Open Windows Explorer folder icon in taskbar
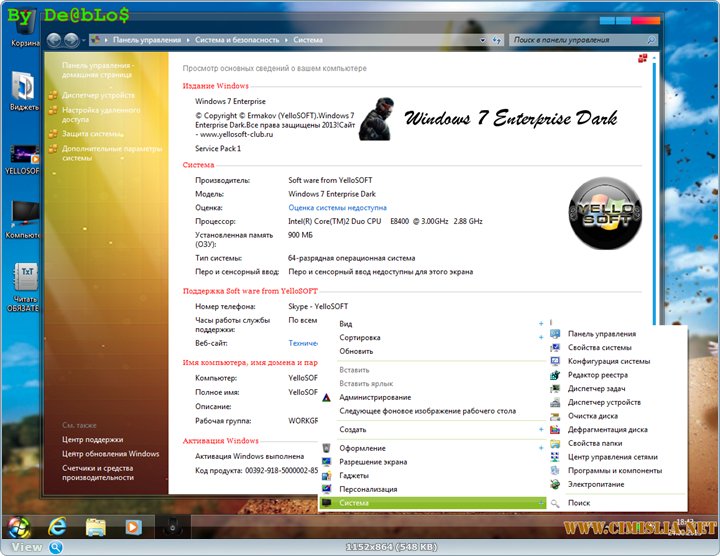720x556 pixels. click(x=96, y=525)
